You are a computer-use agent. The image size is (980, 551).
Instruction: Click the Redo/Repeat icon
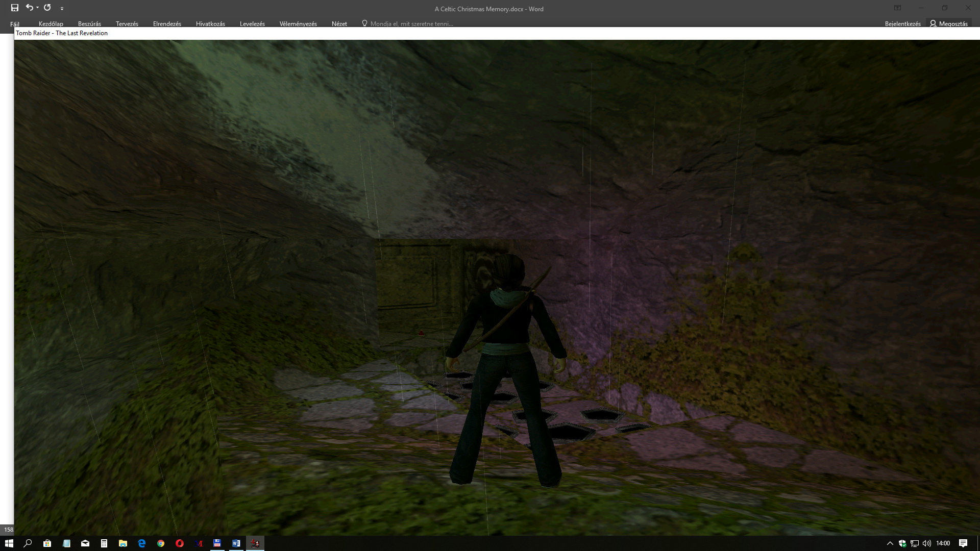coord(47,8)
